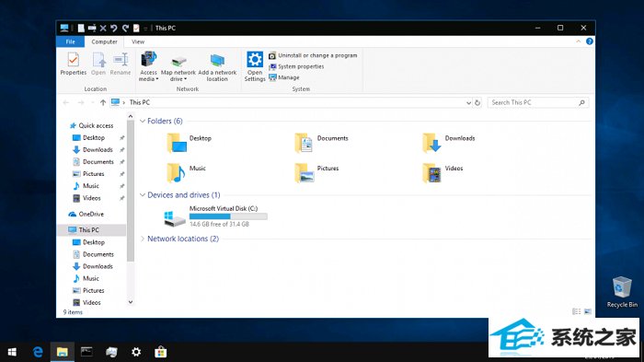
Task: Launch Microsoft Edge from taskbar
Action: coord(38,352)
